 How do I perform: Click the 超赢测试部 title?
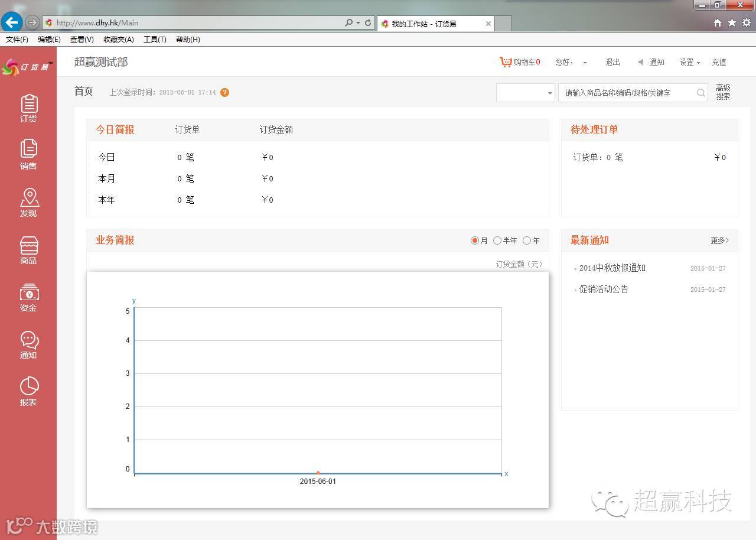point(101,62)
